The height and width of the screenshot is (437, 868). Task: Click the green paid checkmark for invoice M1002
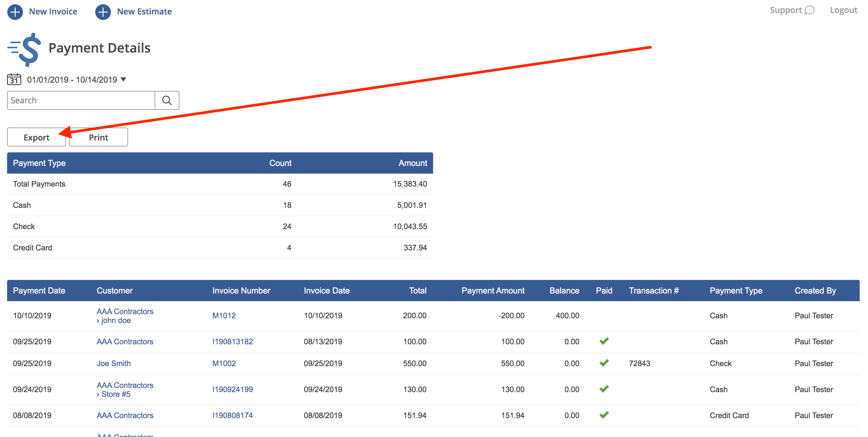[604, 363]
